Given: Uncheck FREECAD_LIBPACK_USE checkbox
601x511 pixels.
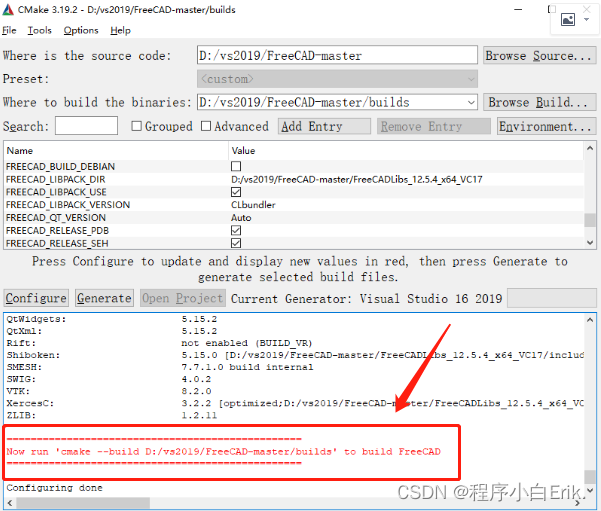Looking at the screenshot, I should pyautogui.click(x=236, y=192).
